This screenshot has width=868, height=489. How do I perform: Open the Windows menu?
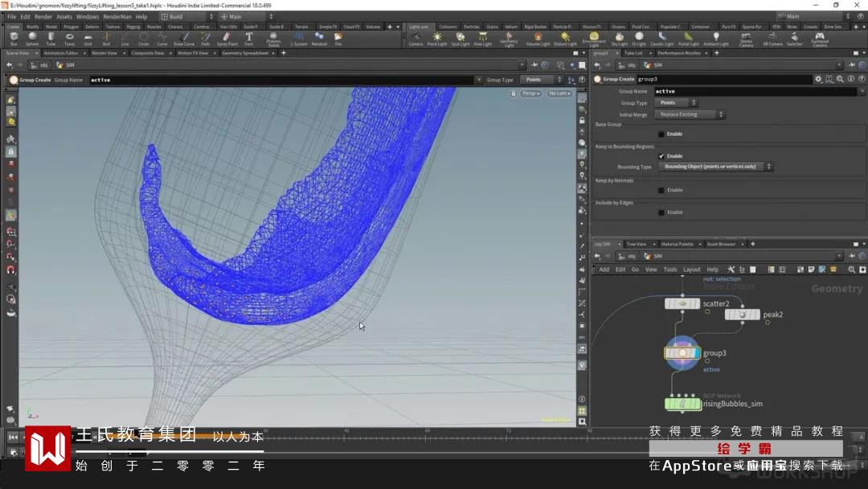[x=88, y=16]
